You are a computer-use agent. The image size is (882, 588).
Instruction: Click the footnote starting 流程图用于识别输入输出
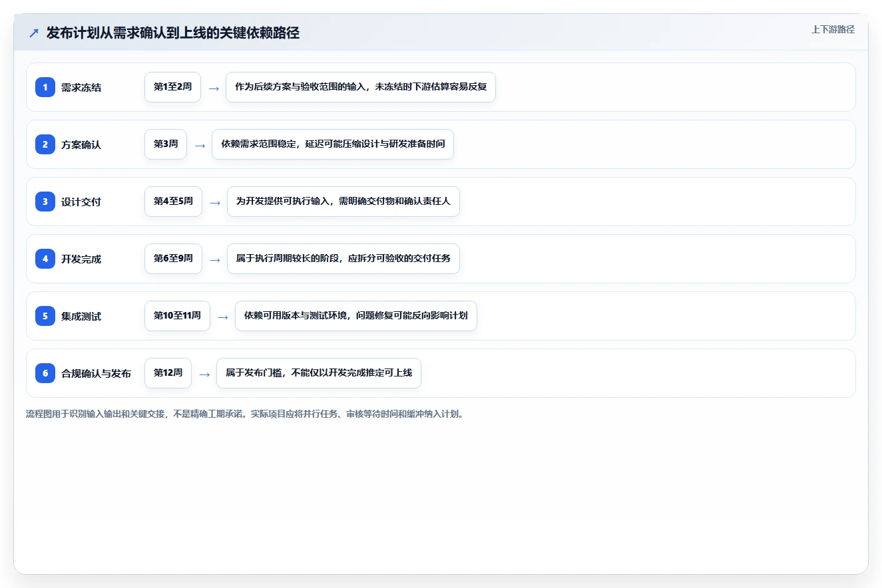244,414
